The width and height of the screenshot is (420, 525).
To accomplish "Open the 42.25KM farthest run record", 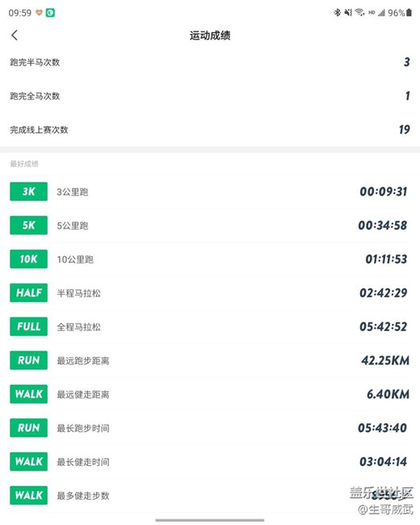I will [385, 360].
